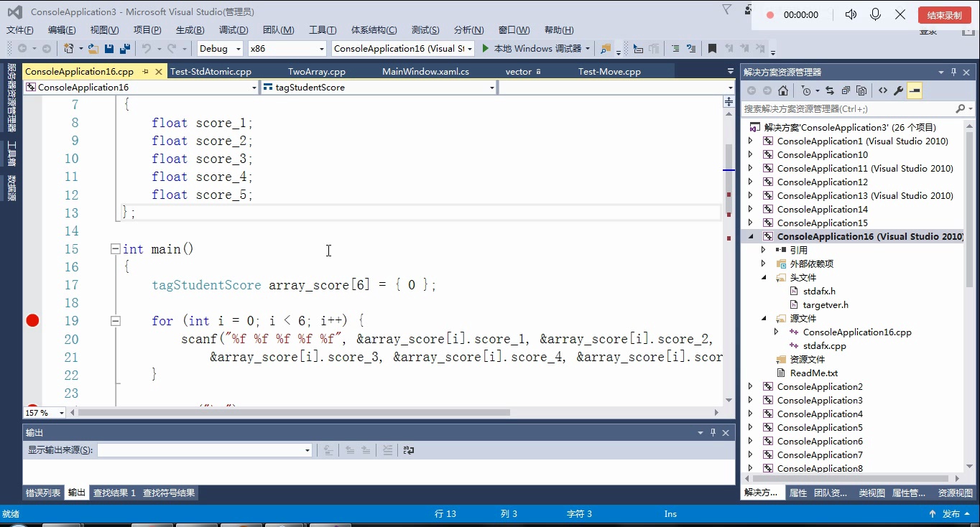
Task: Open the ConsoleApplication16 scope dropdown in editor
Action: pos(141,87)
